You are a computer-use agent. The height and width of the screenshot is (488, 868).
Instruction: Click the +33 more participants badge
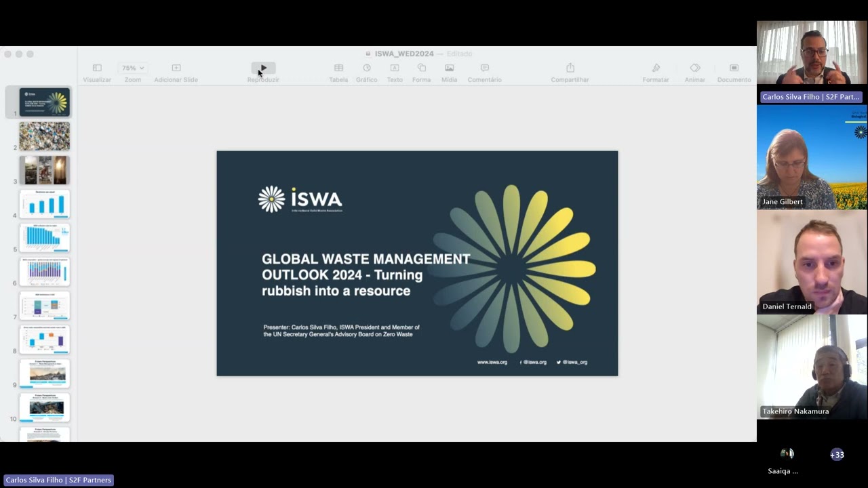(x=837, y=455)
